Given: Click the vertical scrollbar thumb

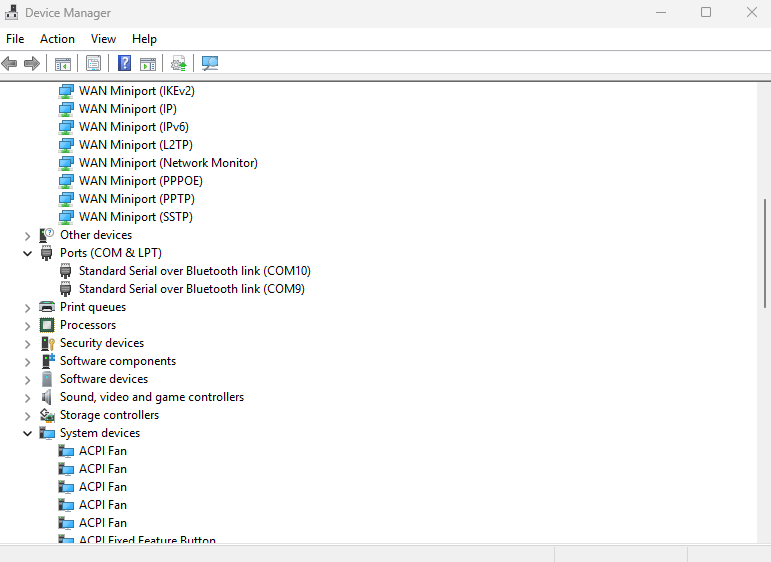Looking at the screenshot, I should coord(765,253).
